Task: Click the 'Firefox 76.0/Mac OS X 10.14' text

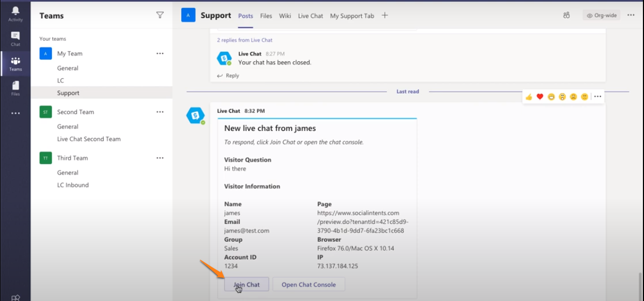Action: click(x=356, y=248)
